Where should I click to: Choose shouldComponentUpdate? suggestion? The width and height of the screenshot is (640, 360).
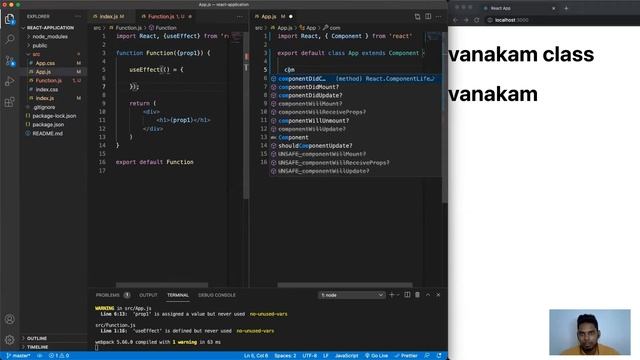tap(355, 146)
